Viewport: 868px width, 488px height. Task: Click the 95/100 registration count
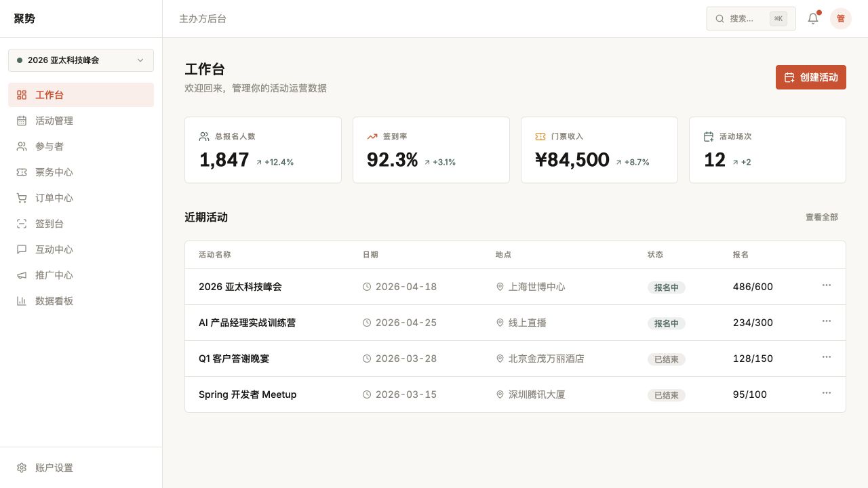coord(750,394)
